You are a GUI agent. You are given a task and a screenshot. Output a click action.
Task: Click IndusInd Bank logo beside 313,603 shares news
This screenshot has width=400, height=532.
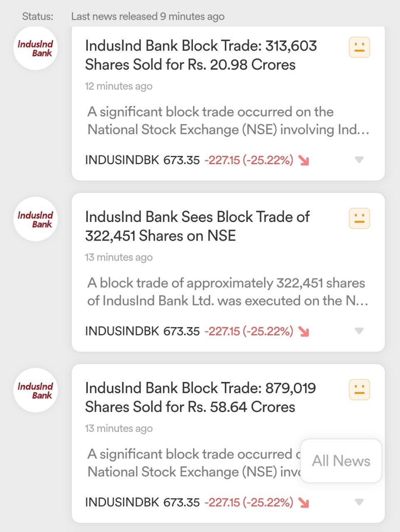coord(35,48)
